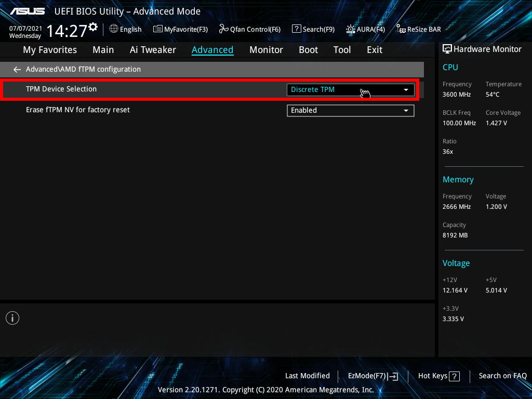Click the Voltage heading
The width and height of the screenshot is (532, 399).
(456, 263)
